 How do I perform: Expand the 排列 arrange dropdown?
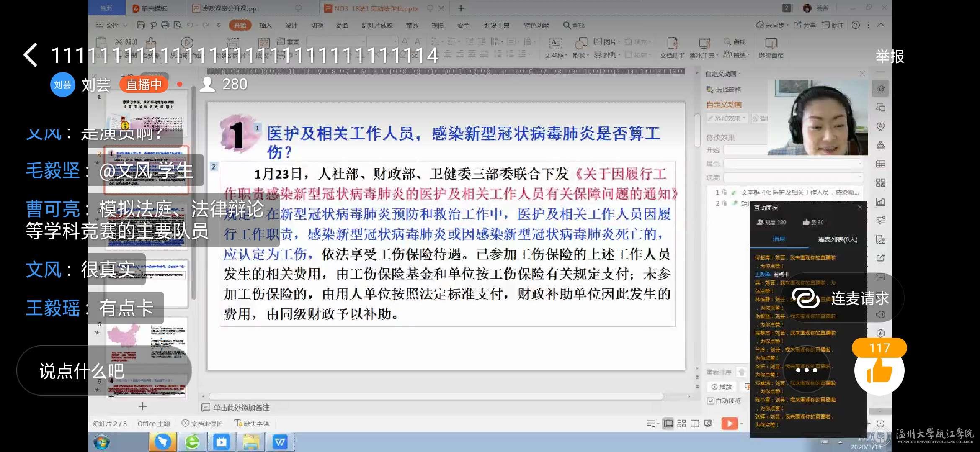coord(606,55)
